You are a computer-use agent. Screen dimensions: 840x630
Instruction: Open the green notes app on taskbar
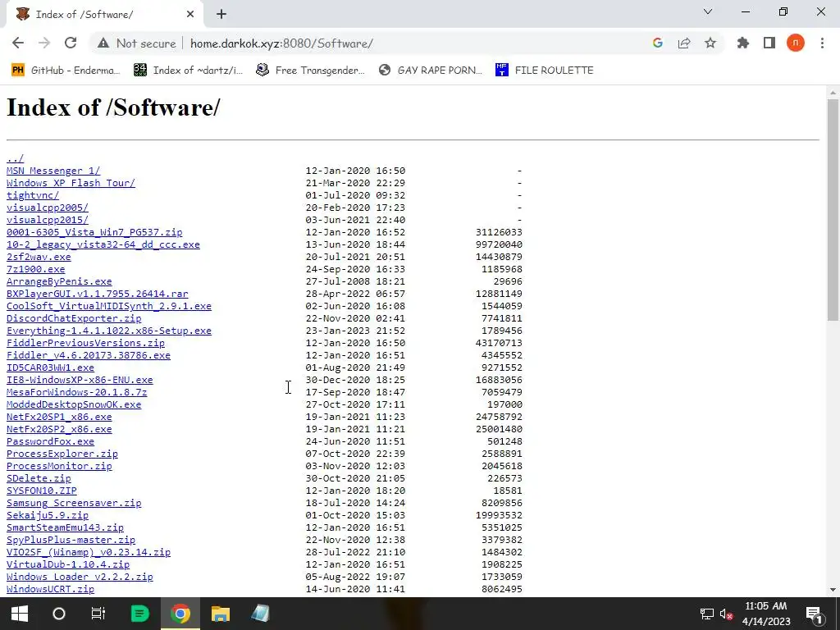[140, 614]
